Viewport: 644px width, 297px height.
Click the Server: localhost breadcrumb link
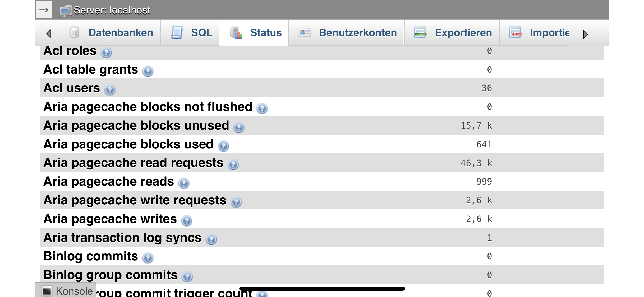112,10
